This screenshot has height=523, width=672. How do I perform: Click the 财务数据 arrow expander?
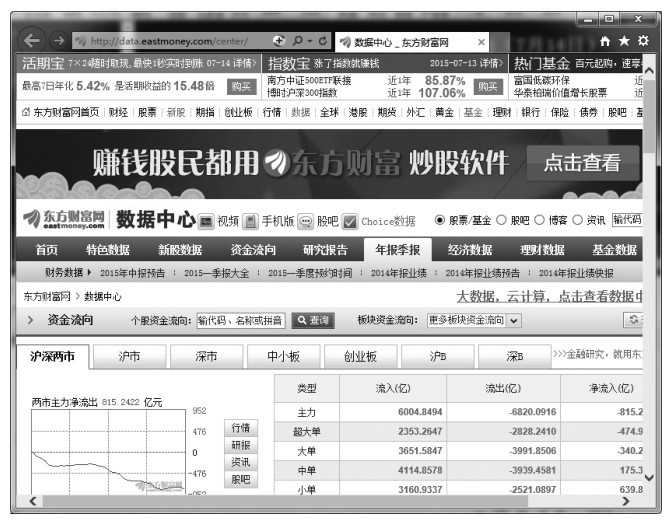(x=89, y=272)
